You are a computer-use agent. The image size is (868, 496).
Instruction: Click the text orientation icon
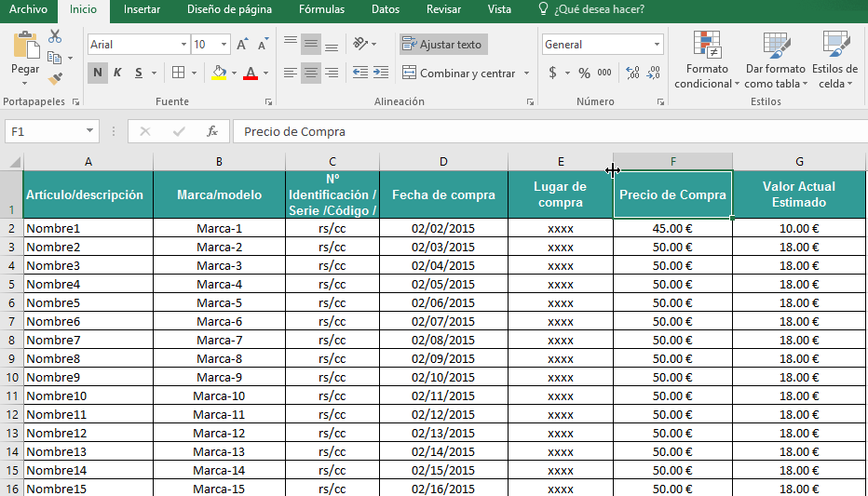(360, 44)
